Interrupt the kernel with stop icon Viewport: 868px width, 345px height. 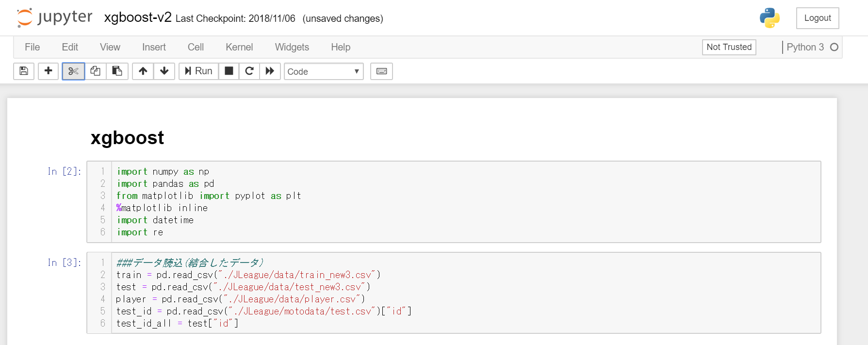(x=229, y=71)
